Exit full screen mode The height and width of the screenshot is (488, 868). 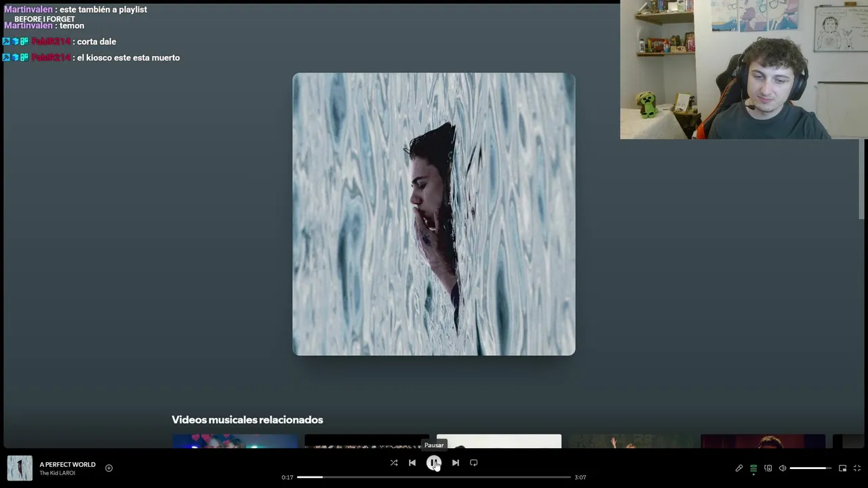[x=857, y=468]
